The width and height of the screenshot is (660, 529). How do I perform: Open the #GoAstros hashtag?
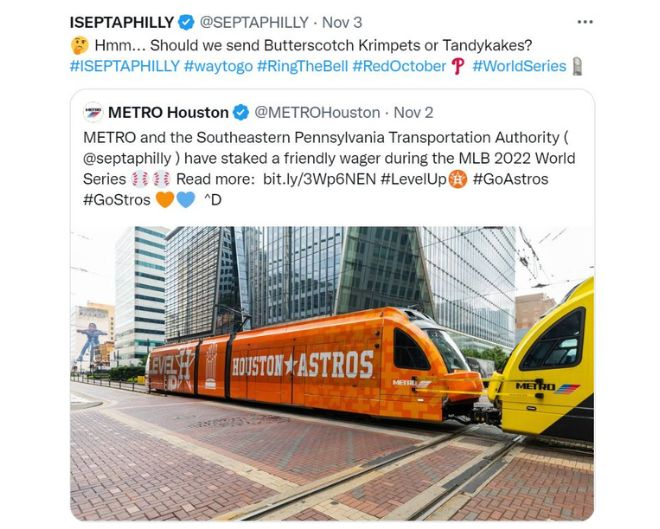(510, 179)
